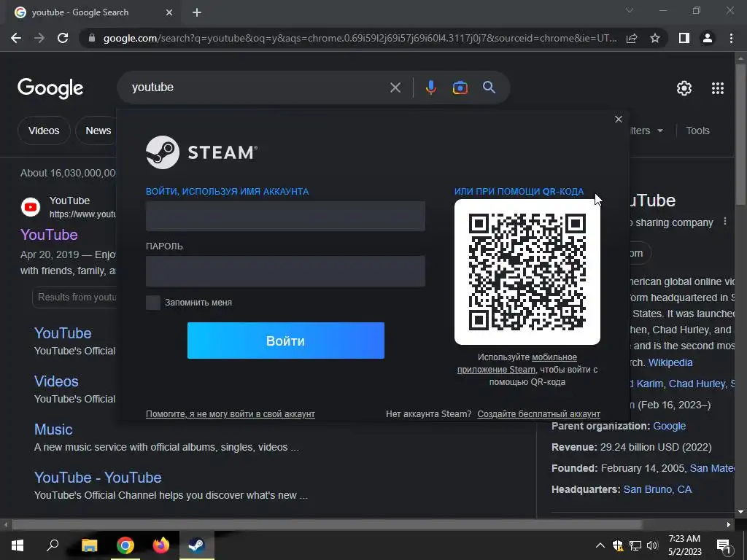This screenshot has width=747, height=560.
Task: Clear the Google search box
Action: tap(395, 87)
